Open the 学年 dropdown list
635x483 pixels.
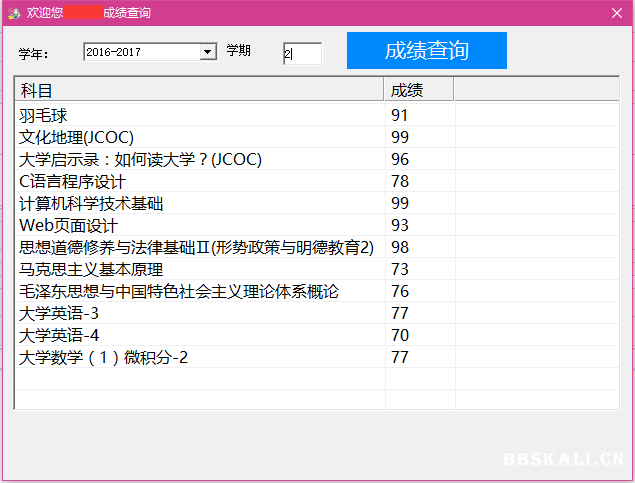pyautogui.click(x=208, y=52)
